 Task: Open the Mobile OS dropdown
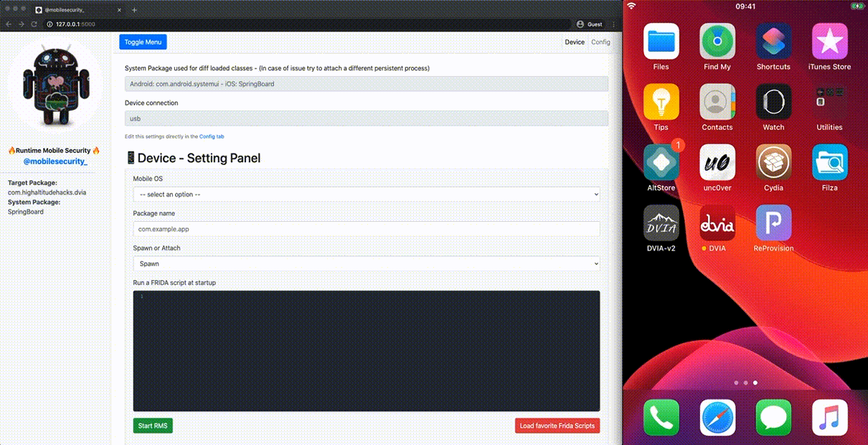click(x=367, y=195)
